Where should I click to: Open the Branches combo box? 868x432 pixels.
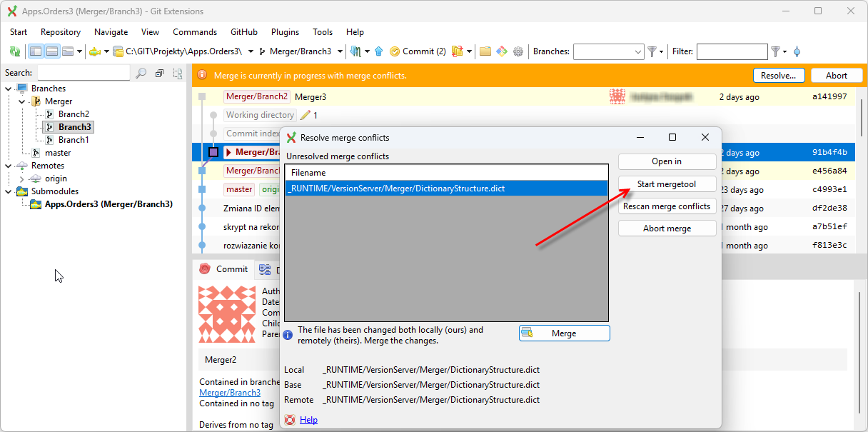coord(609,51)
